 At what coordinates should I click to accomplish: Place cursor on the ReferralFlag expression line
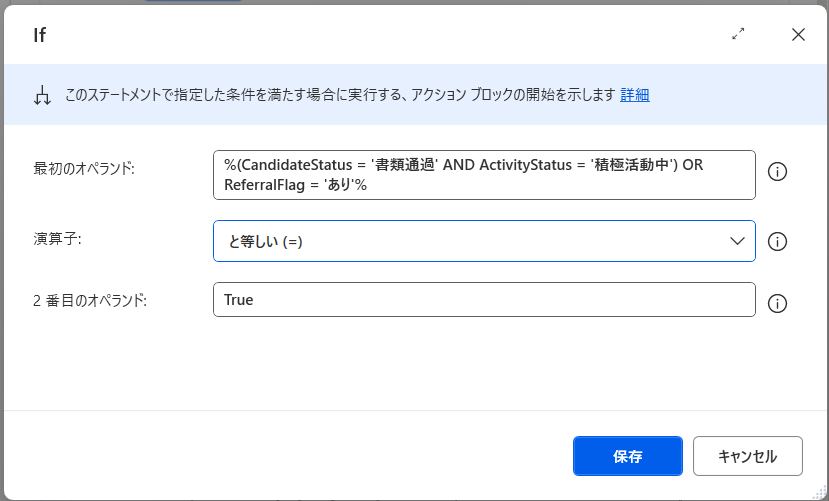(x=296, y=185)
